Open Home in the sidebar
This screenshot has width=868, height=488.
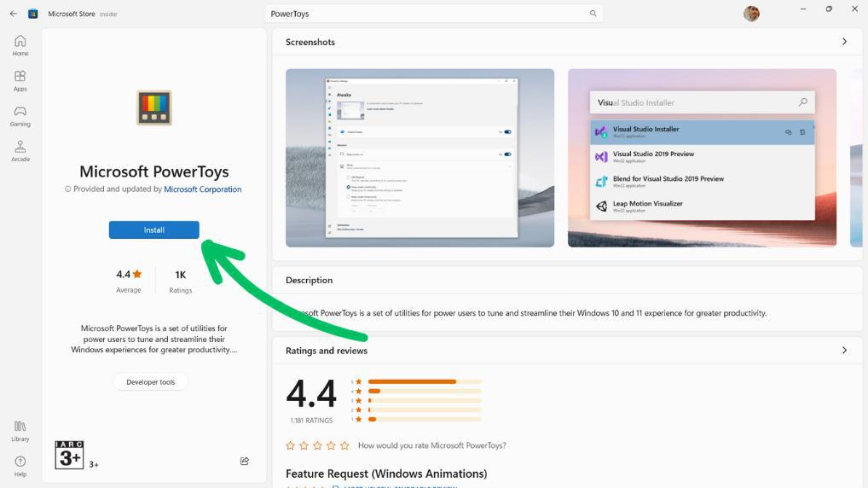pyautogui.click(x=20, y=45)
